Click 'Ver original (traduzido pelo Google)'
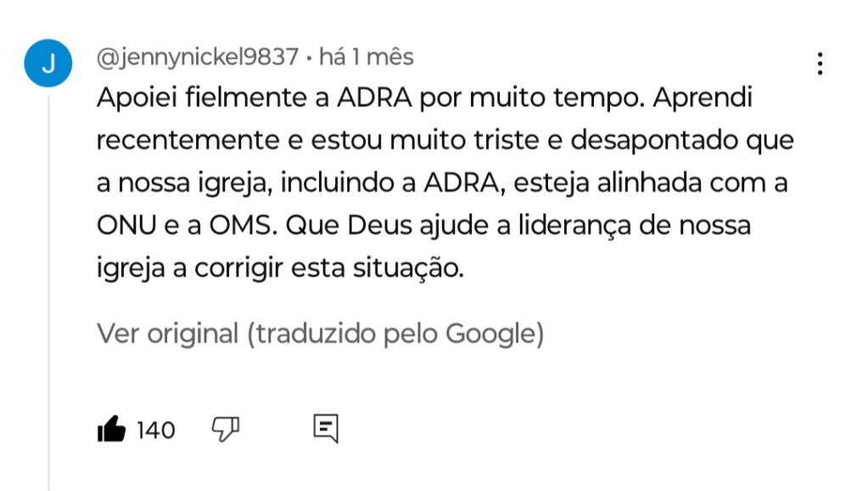This screenshot has height=491, width=868. (320, 334)
